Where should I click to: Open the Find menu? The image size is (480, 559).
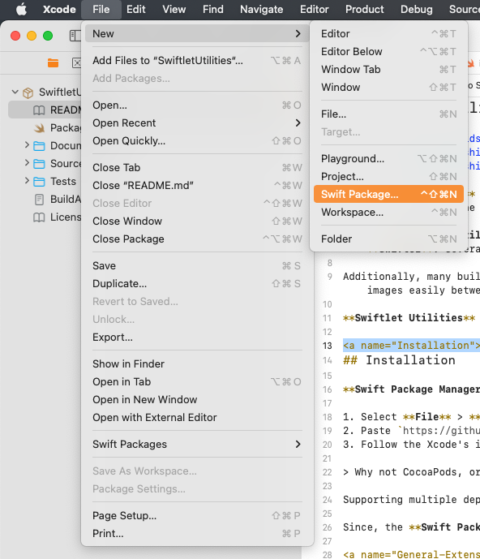point(213,9)
